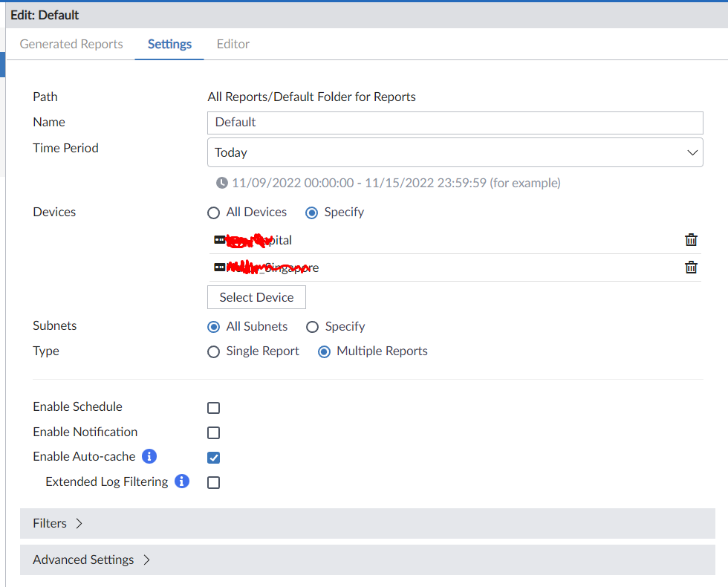Choose the Single Report type

click(214, 351)
